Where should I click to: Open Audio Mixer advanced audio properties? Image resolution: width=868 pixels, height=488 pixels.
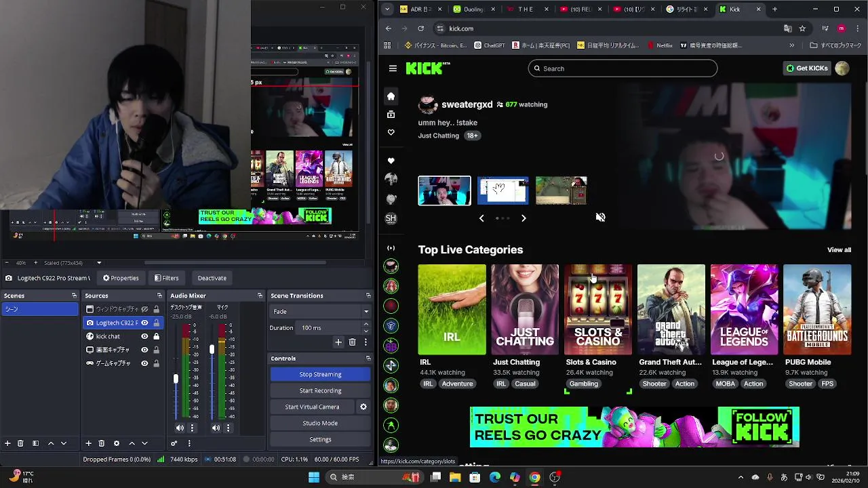(174, 443)
